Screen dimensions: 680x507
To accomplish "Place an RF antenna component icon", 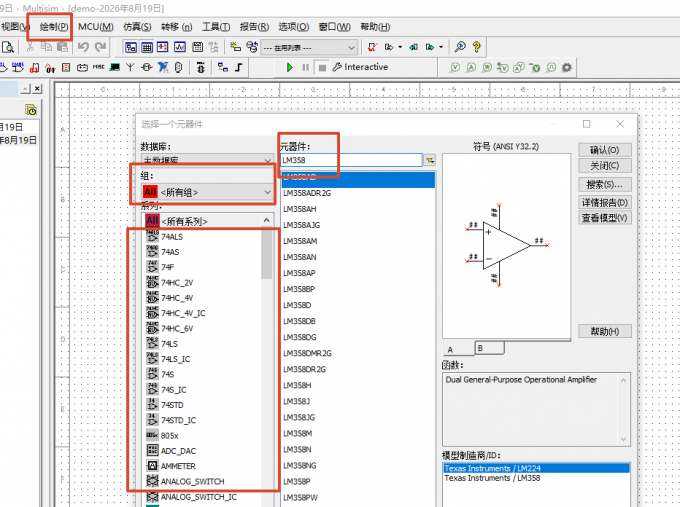I will (x=130, y=67).
